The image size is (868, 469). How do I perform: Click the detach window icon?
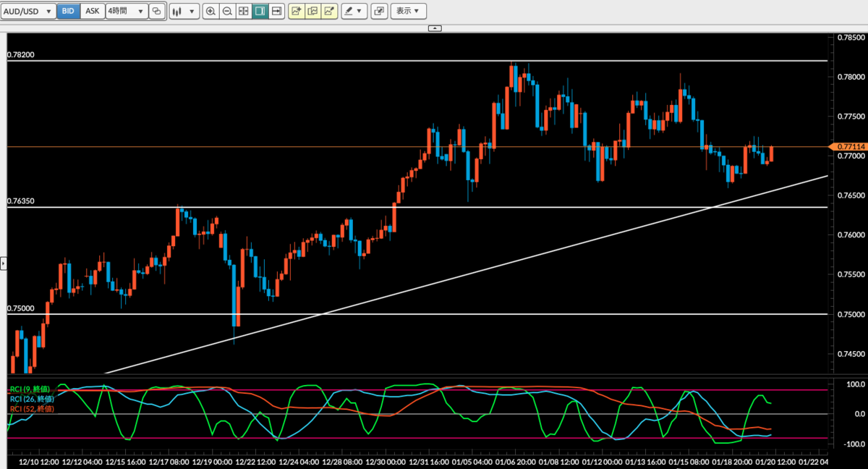(x=380, y=11)
